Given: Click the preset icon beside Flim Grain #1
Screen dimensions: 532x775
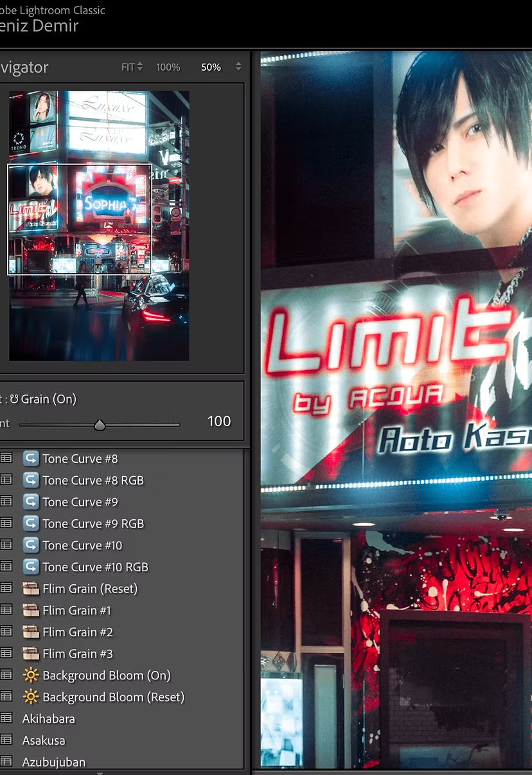Looking at the screenshot, I should tap(6, 610).
